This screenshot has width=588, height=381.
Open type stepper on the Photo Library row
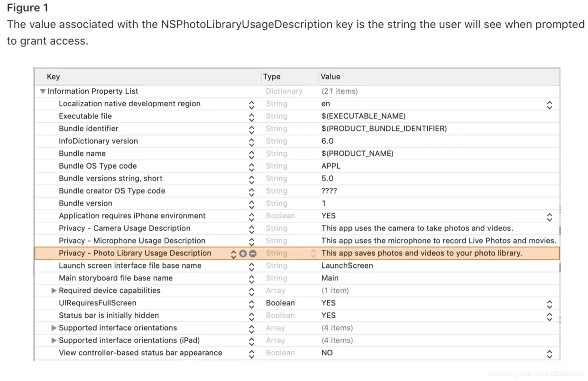tap(313, 254)
